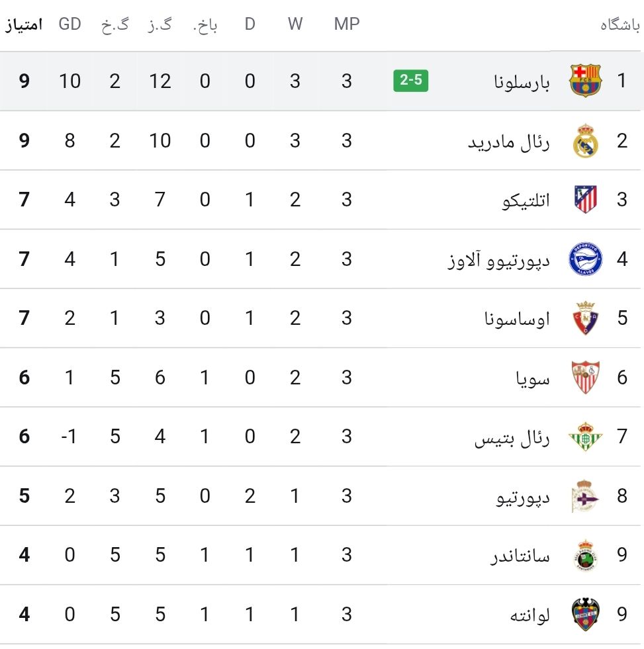
Task: Click the امتیاز points column header
Action: point(24,25)
